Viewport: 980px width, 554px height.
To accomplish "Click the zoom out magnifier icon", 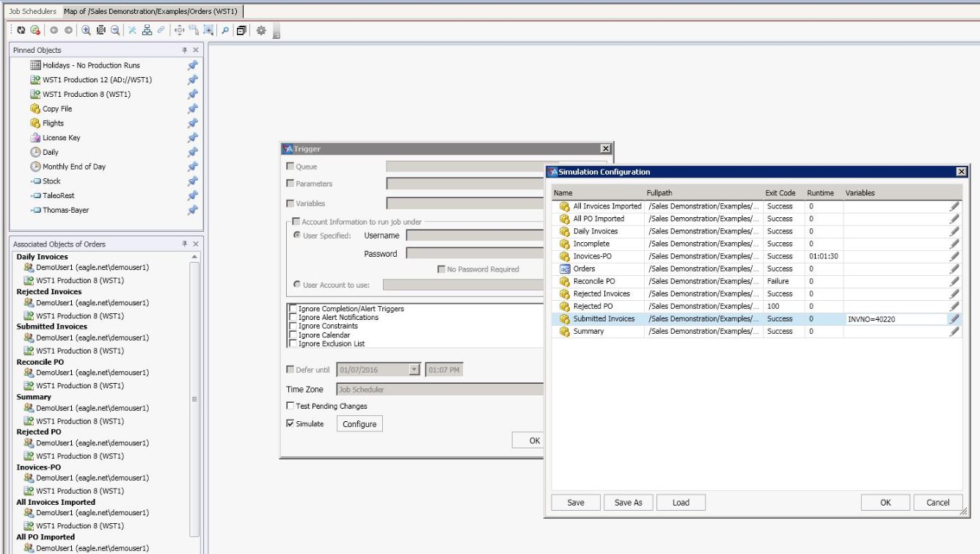I will [x=115, y=30].
